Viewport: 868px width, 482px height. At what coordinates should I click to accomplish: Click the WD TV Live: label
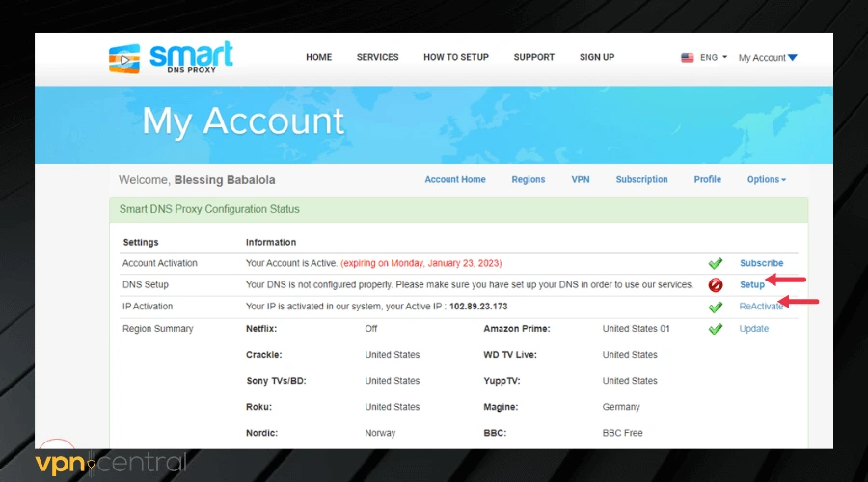(510, 355)
